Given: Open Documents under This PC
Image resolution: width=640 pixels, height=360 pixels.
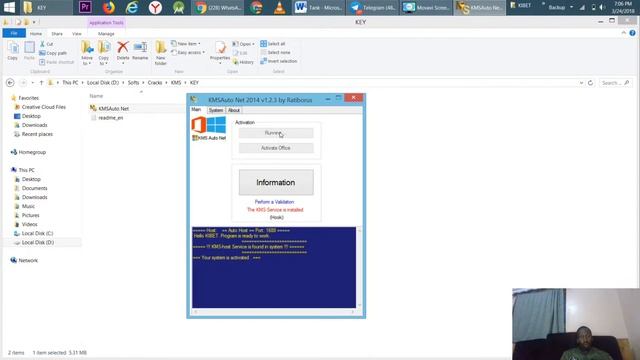Looking at the screenshot, I should [x=34, y=188].
